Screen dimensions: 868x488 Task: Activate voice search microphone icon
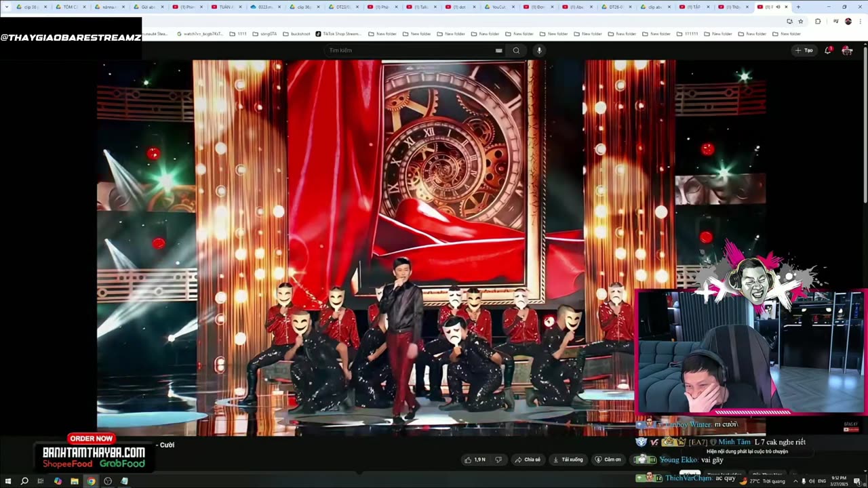(539, 50)
